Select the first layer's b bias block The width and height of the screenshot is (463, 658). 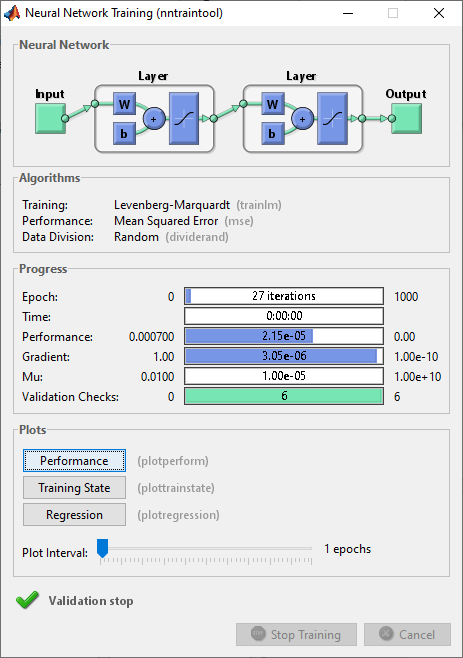coord(124,133)
